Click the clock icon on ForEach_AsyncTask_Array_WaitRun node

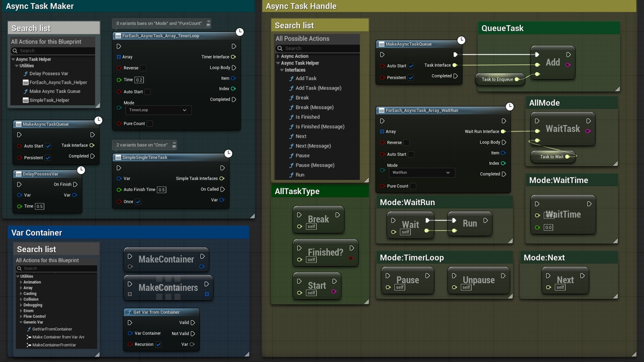coord(510,106)
